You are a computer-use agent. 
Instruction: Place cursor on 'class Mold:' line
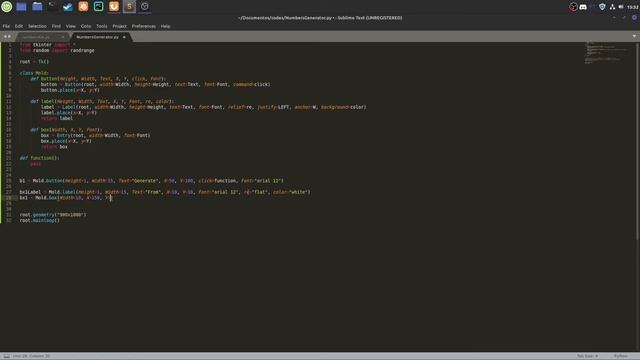[34, 73]
